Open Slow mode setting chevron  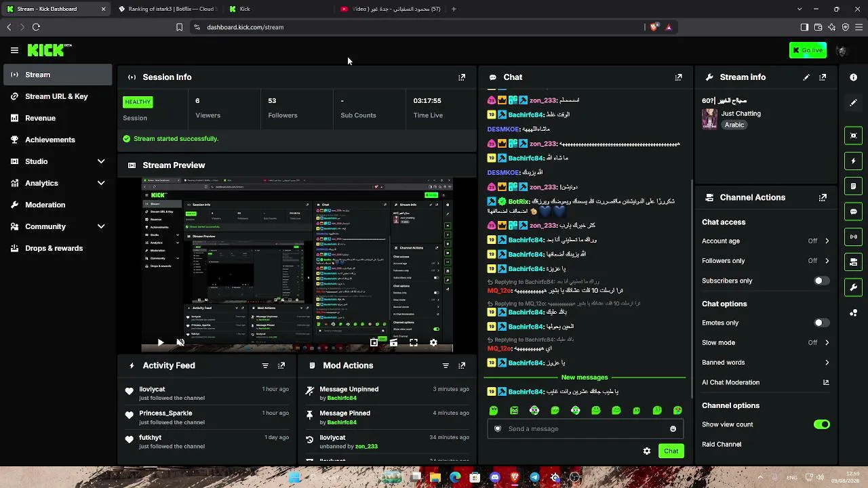(x=827, y=343)
